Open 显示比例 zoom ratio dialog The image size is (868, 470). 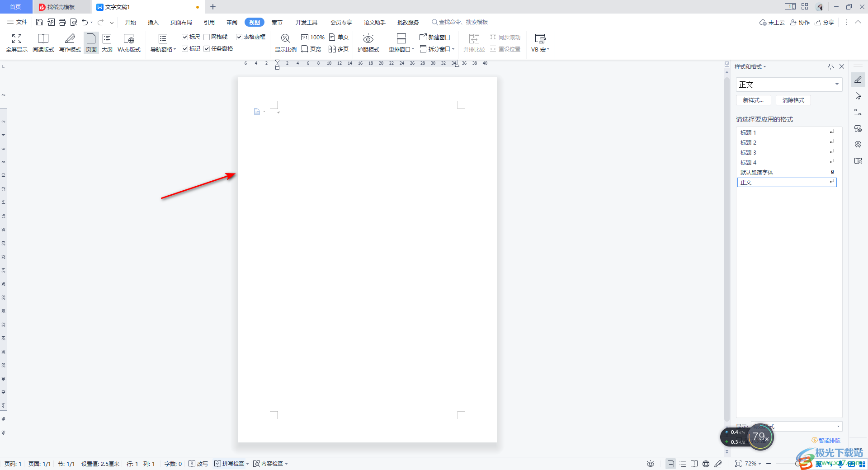pos(286,43)
